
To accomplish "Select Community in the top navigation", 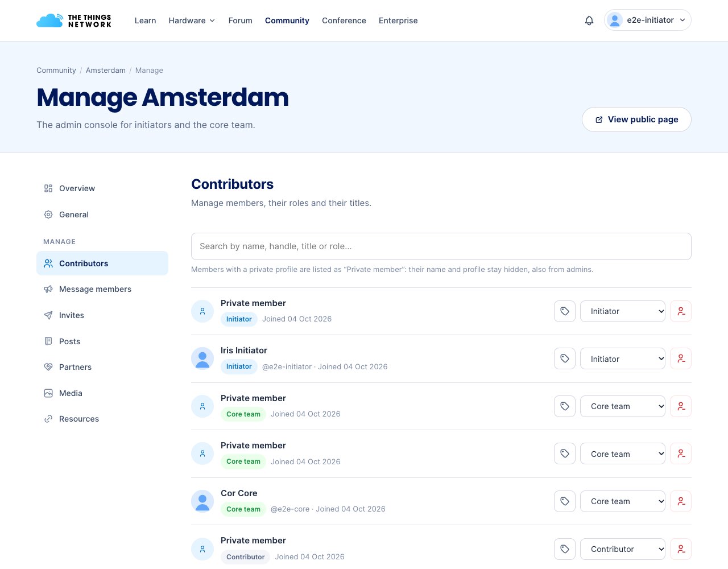I will [287, 20].
